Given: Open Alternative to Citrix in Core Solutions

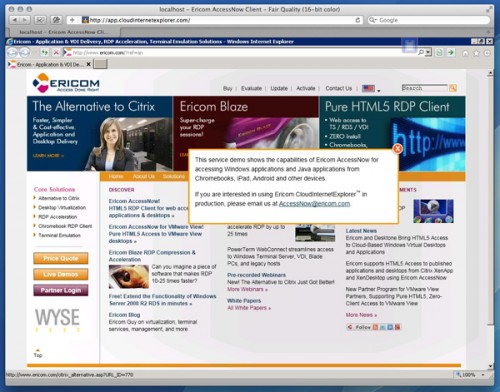Looking at the screenshot, I should [59, 198].
